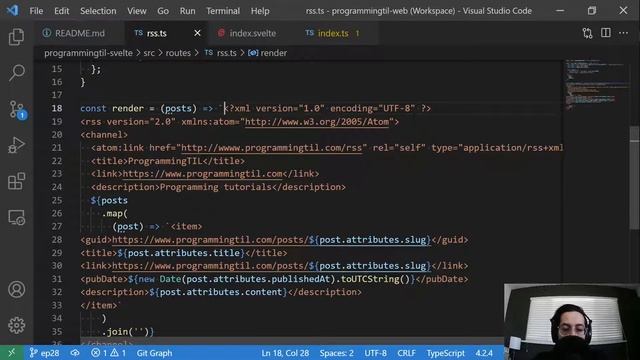Viewport: 640px width, 360px height.
Task: Switch to the rss.ts tab
Action: click(x=167, y=33)
